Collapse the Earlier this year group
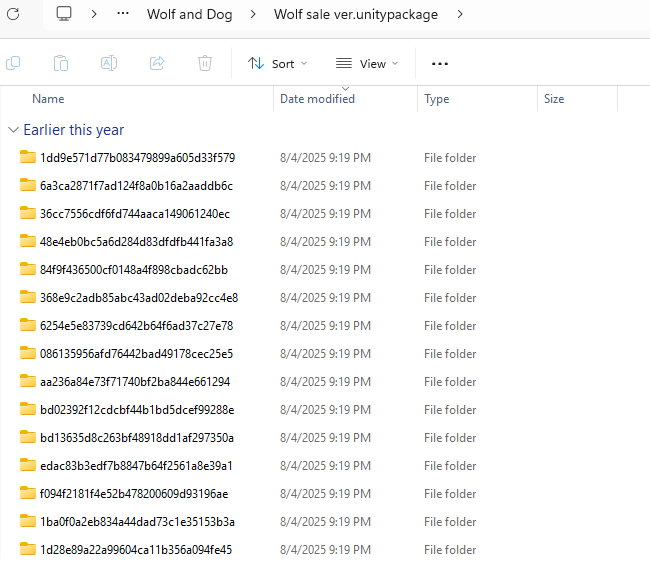Viewport: 650px width, 565px height. [13, 130]
